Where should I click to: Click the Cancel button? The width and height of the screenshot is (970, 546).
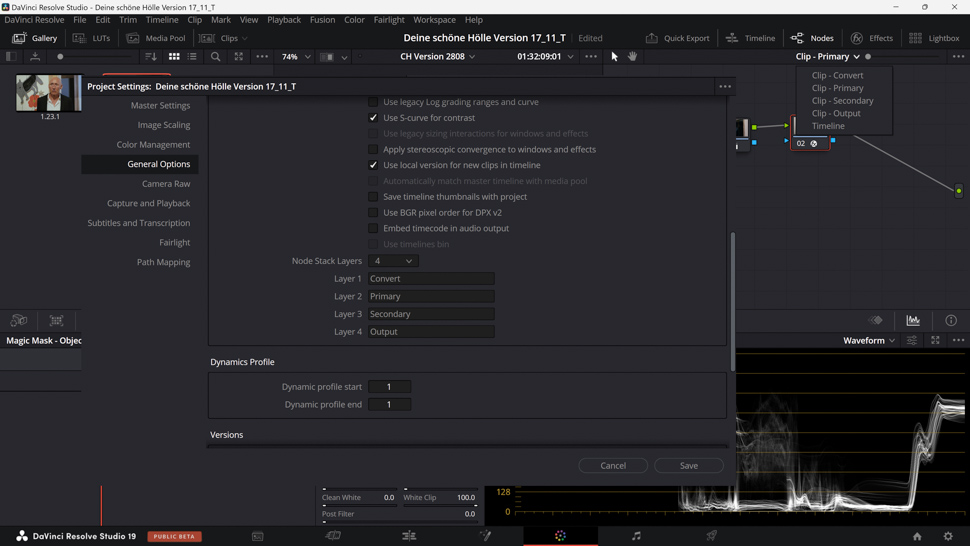click(613, 466)
